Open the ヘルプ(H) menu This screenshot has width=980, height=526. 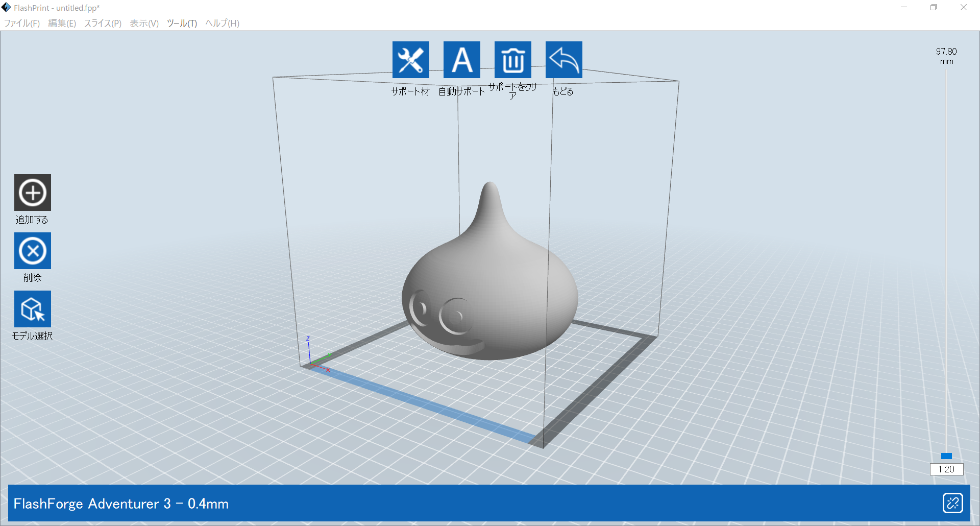tap(222, 23)
